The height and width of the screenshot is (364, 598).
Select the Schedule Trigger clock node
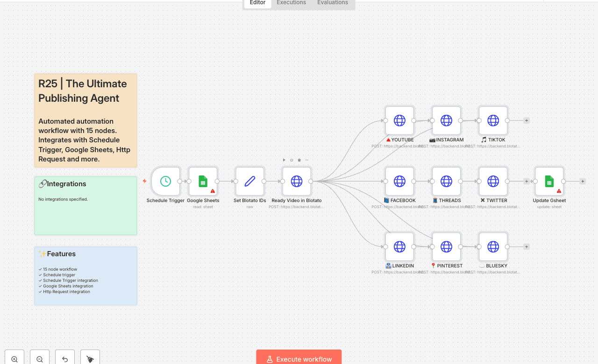point(165,181)
